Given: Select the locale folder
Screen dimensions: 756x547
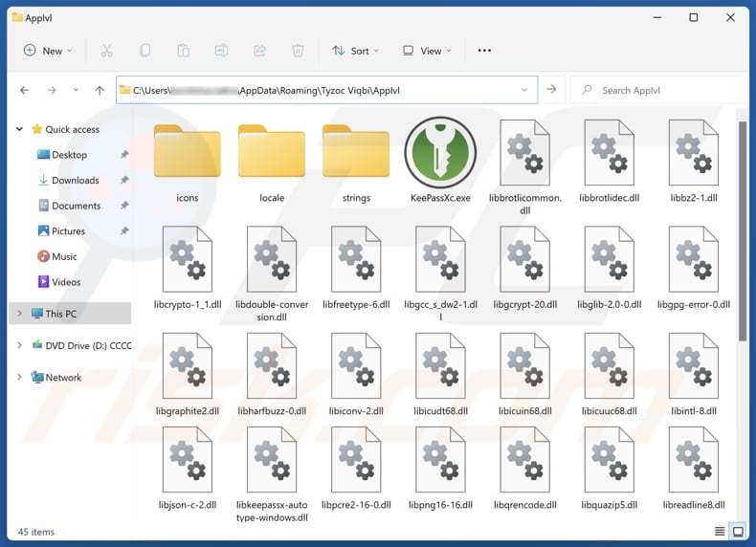Looking at the screenshot, I should coord(272,151).
